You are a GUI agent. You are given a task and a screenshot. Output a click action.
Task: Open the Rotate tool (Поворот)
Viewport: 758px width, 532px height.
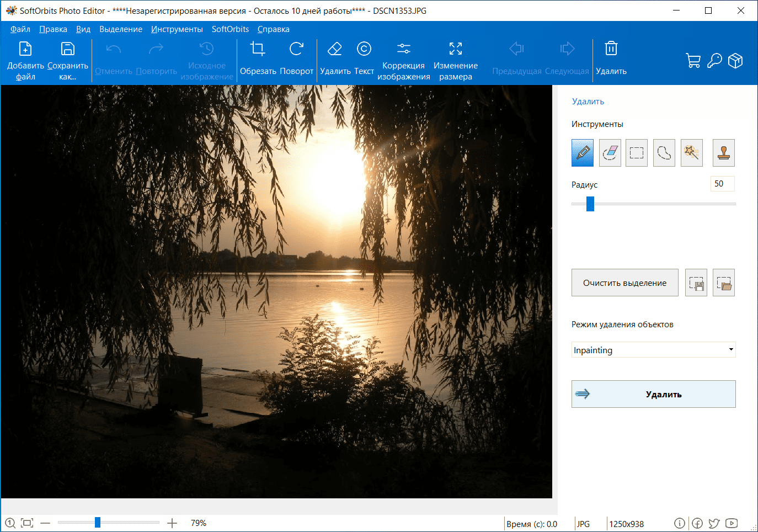[296, 58]
